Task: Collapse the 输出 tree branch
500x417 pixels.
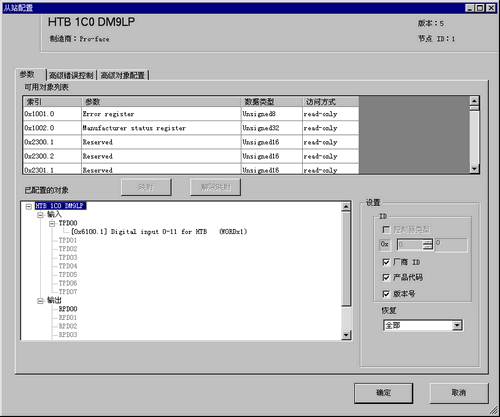Action: pos(40,301)
